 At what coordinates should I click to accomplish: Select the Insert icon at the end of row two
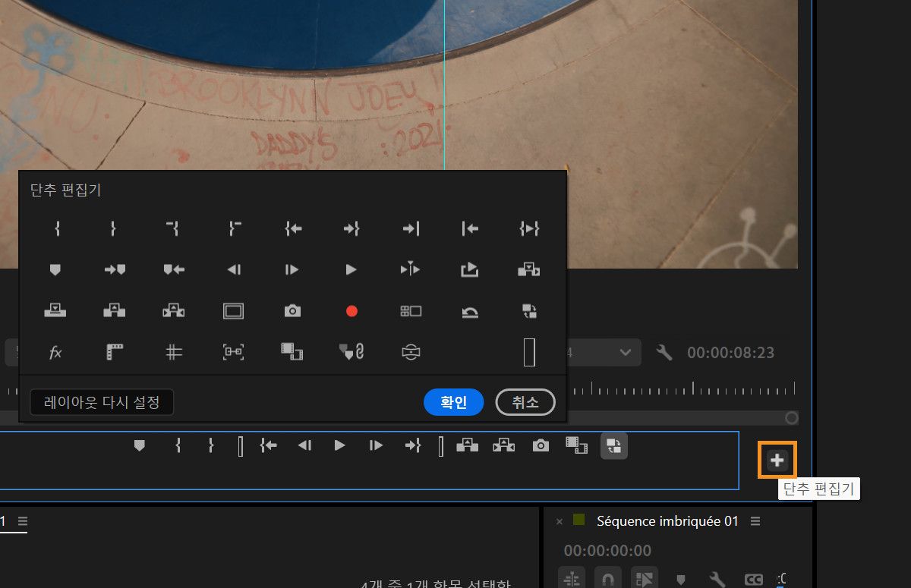click(x=529, y=269)
